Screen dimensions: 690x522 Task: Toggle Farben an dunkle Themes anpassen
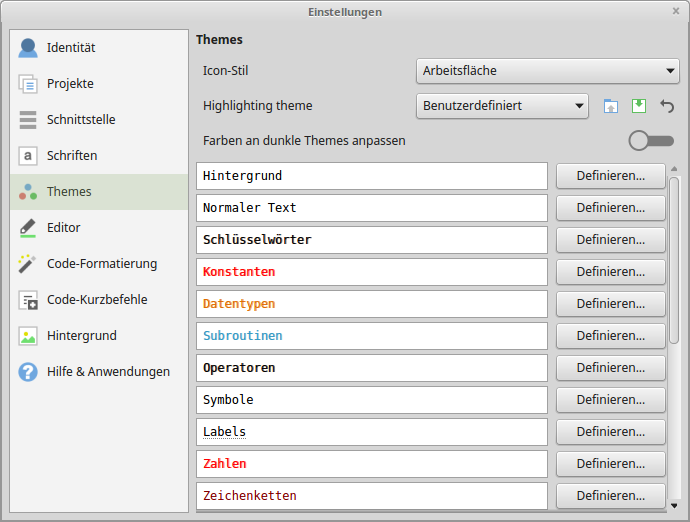click(x=650, y=141)
